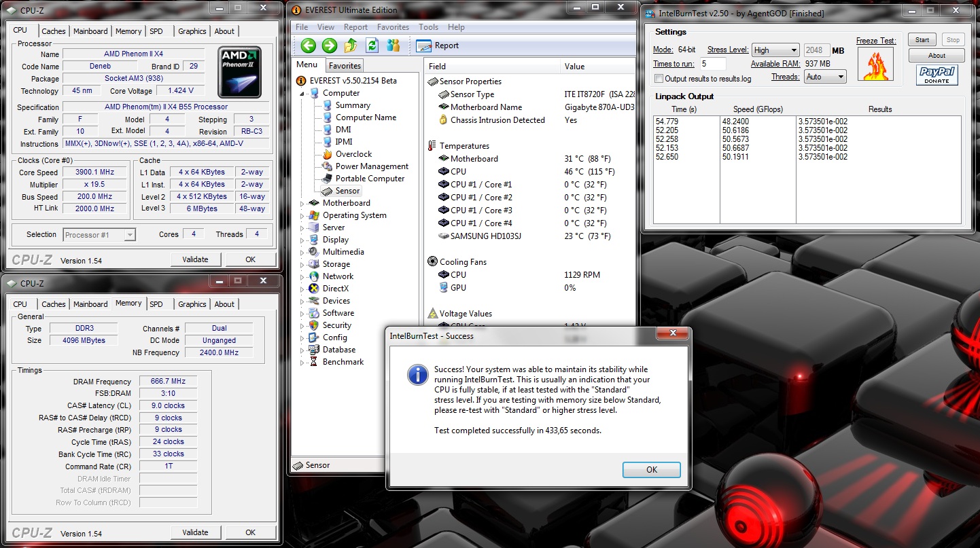Open the View menu in EVEREST

pyautogui.click(x=326, y=27)
